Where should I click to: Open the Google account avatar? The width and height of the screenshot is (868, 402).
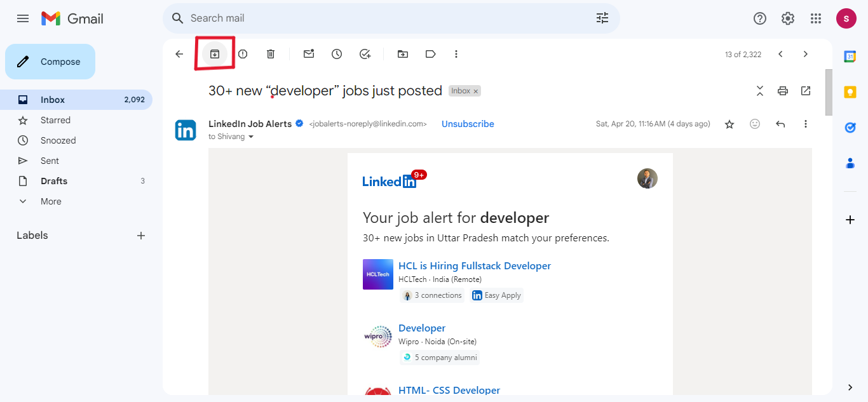pyautogui.click(x=846, y=18)
